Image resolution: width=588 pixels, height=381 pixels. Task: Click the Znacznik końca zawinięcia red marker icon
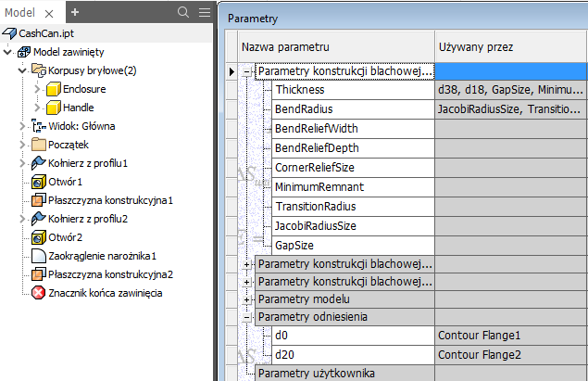[x=39, y=293]
